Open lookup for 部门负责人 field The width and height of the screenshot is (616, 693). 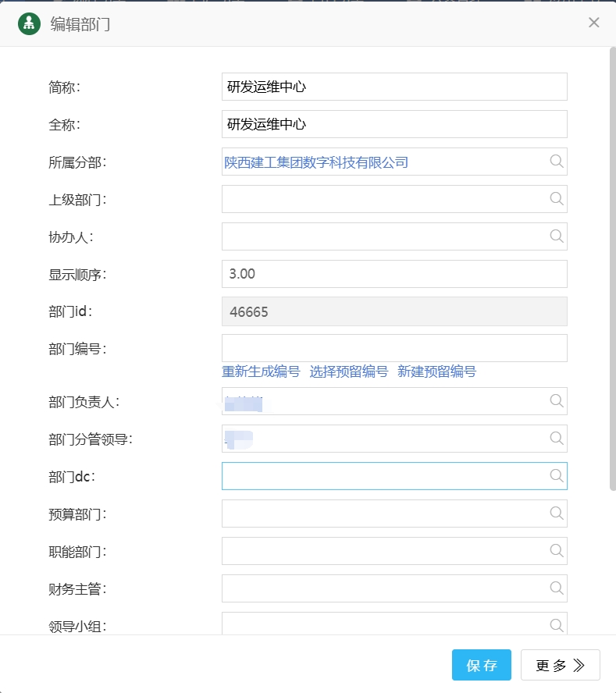556,401
